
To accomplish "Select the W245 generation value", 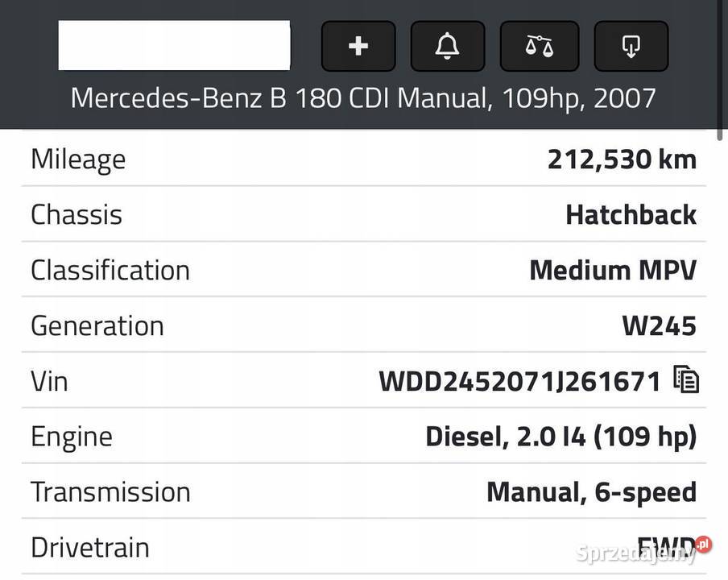I will [660, 325].
